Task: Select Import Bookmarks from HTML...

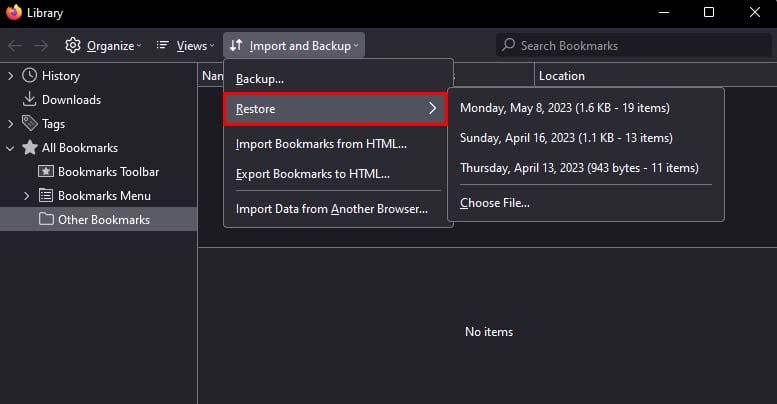Action: (x=321, y=144)
